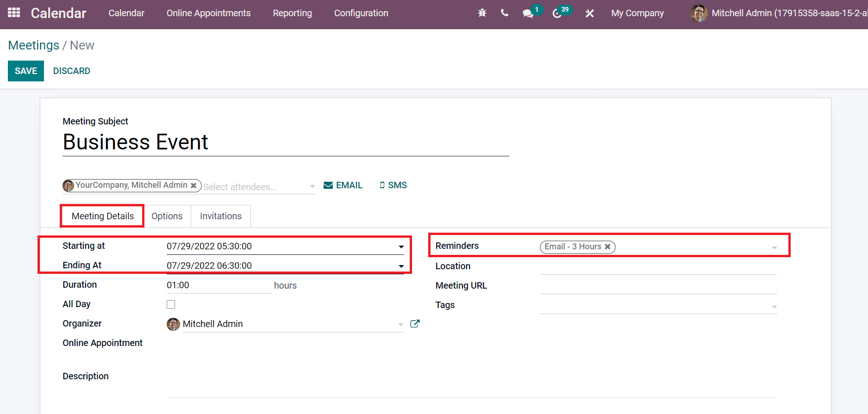Toggle the All Day checkbox
This screenshot has width=868, height=414.
pyautogui.click(x=171, y=304)
